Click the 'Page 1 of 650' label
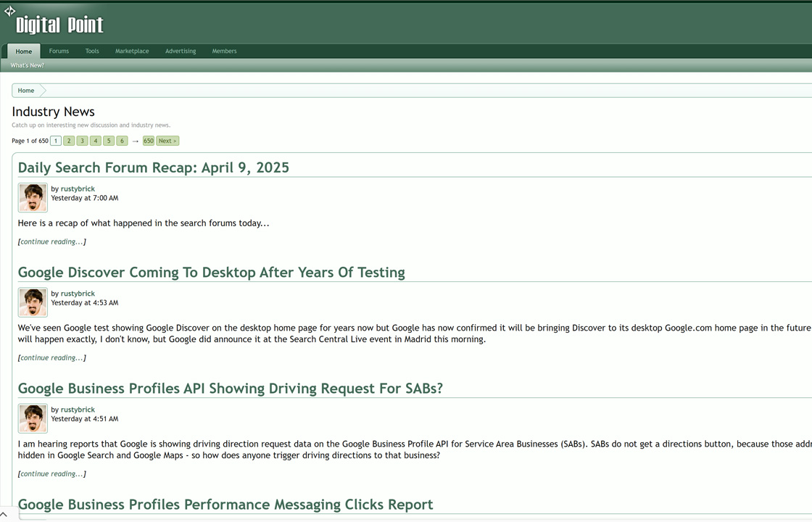 [30, 141]
